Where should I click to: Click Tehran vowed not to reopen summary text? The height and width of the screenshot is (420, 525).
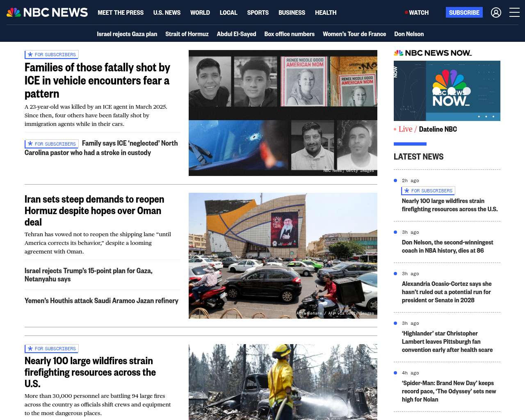click(98, 243)
